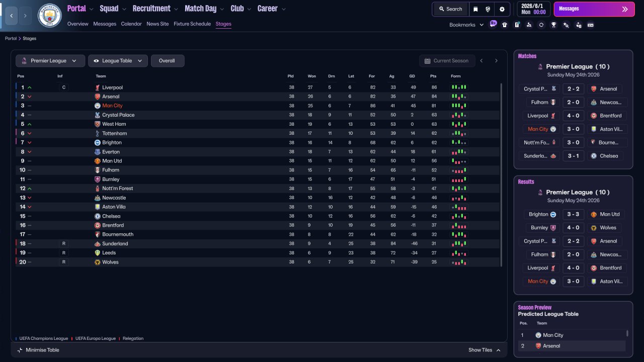Select the Stages tab
This screenshot has width=644, height=362.
[x=223, y=24]
